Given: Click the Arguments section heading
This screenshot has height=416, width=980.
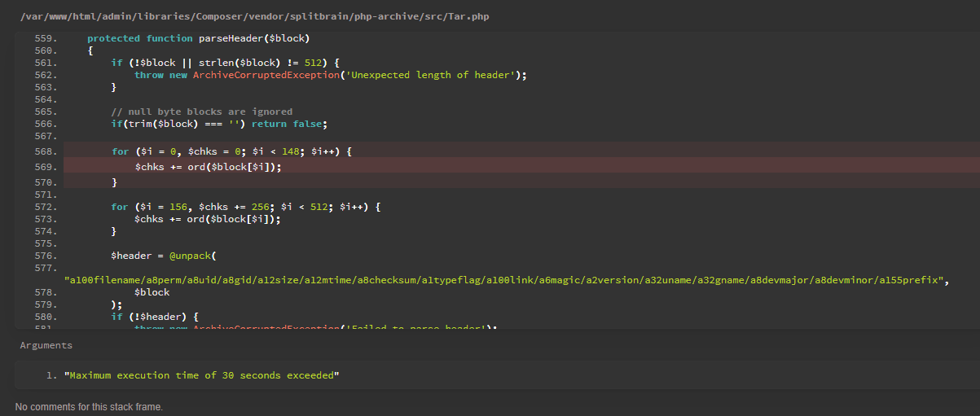Looking at the screenshot, I should click(x=46, y=346).
